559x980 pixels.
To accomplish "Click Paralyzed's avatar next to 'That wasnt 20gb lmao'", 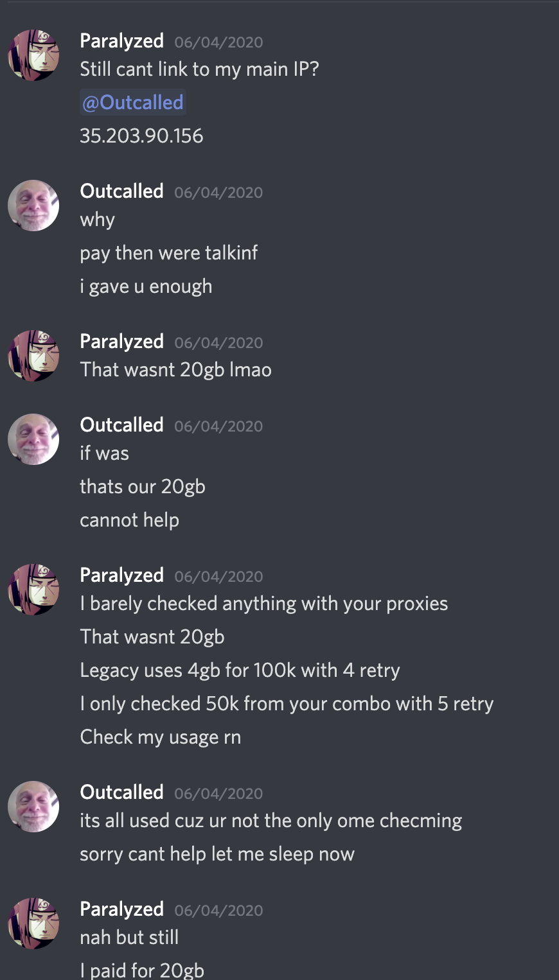I will [33, 356].
